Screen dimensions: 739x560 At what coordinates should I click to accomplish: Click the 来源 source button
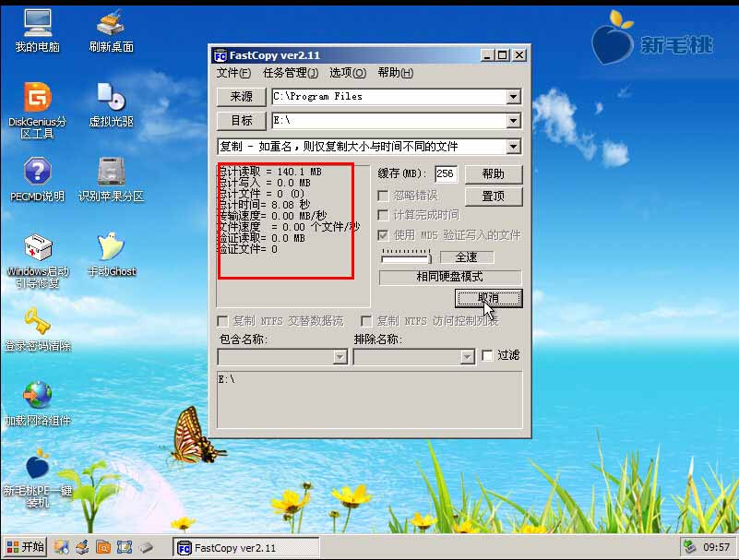pyautogui.click(x=242, y=97)
